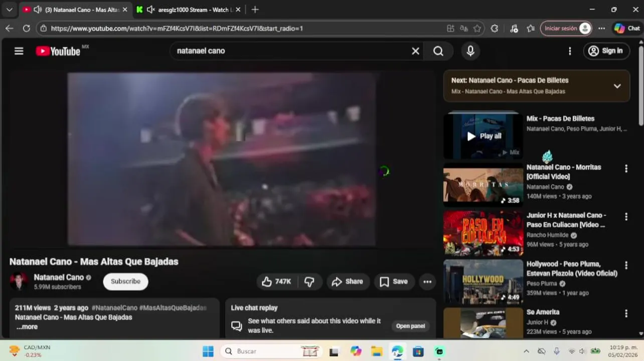Open the YouTube hamburger guide menu
The width and height of the screenshot is (644, 361).
tap(19, 51)
